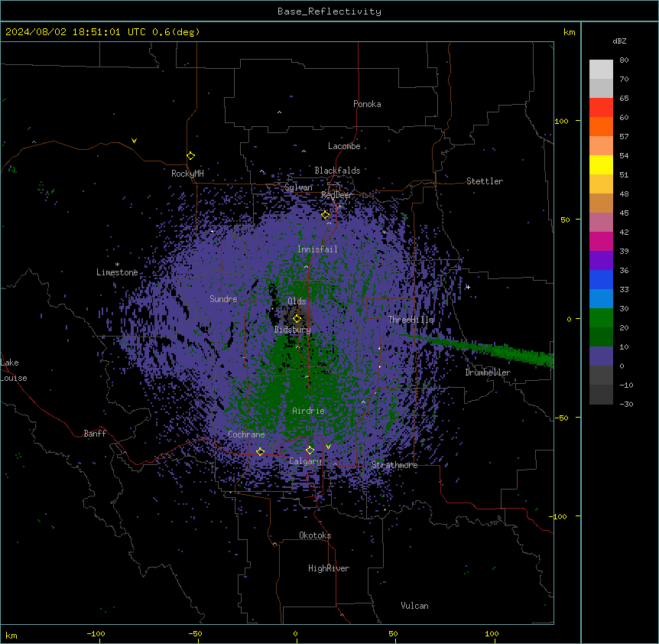Click the Airdrie city label
Image resolution: width=659 pixels, height=644 pixels.
click(308, 411)
